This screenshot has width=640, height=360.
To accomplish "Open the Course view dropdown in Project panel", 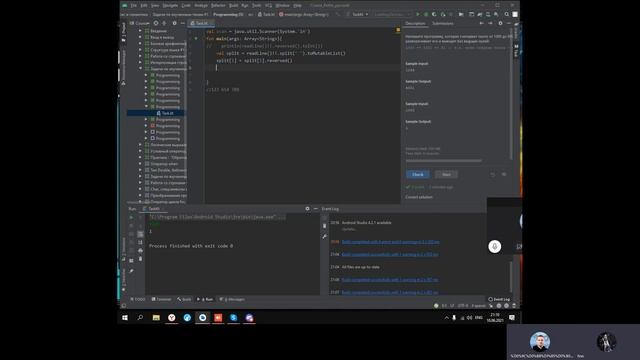I will pyautogui.click(x=140, y=23).
